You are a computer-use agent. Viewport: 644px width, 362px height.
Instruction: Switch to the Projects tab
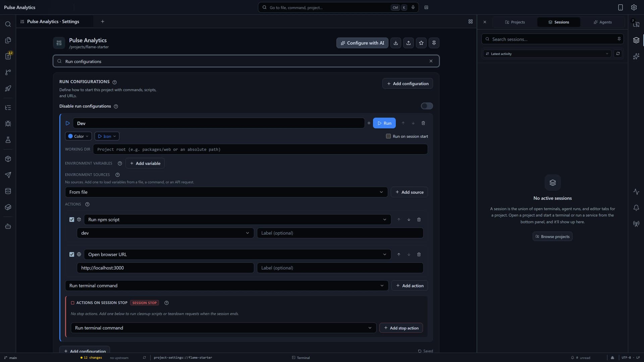(515, 22)
